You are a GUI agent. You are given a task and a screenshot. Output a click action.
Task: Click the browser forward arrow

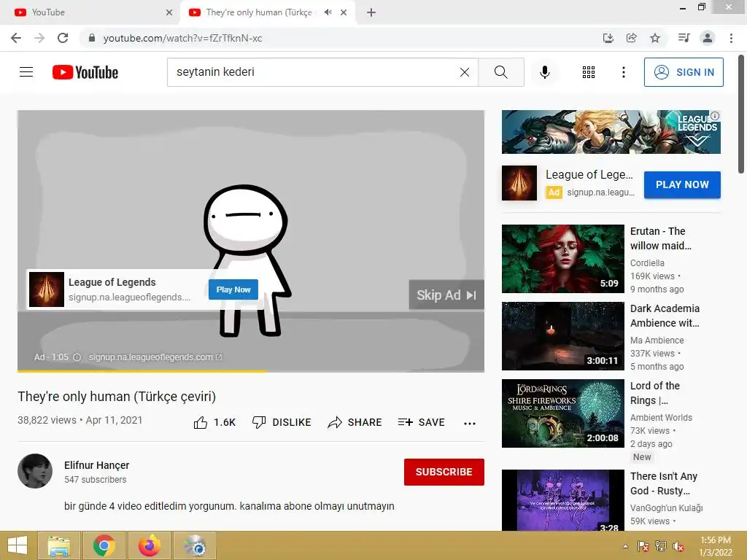[x=39, y=38]
